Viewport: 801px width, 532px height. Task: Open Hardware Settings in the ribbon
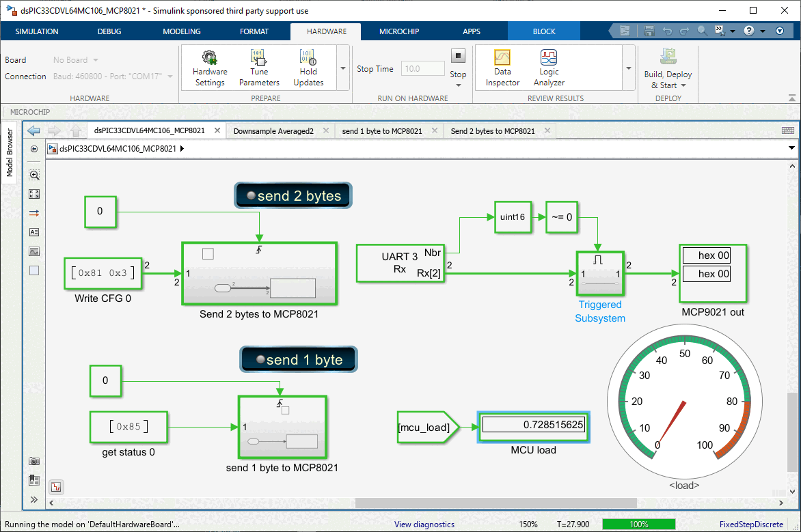pyautogui.click(x=209, y=67)
